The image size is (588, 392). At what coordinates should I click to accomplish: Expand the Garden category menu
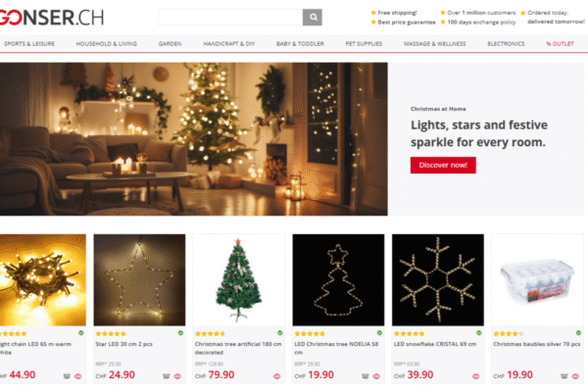[x=170, y=44]
